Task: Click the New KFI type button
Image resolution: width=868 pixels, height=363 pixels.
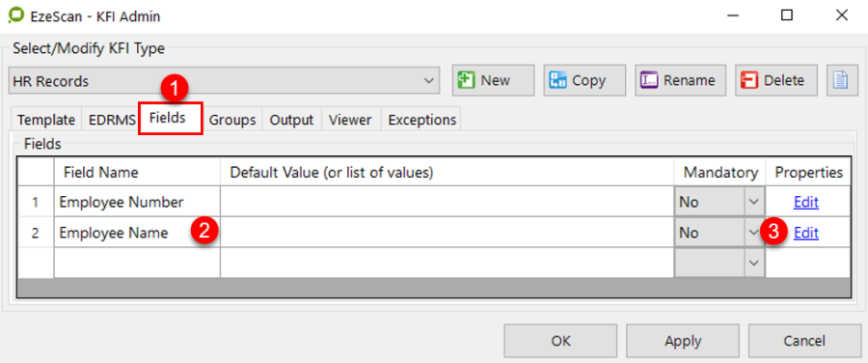Action: pos(493,81)
